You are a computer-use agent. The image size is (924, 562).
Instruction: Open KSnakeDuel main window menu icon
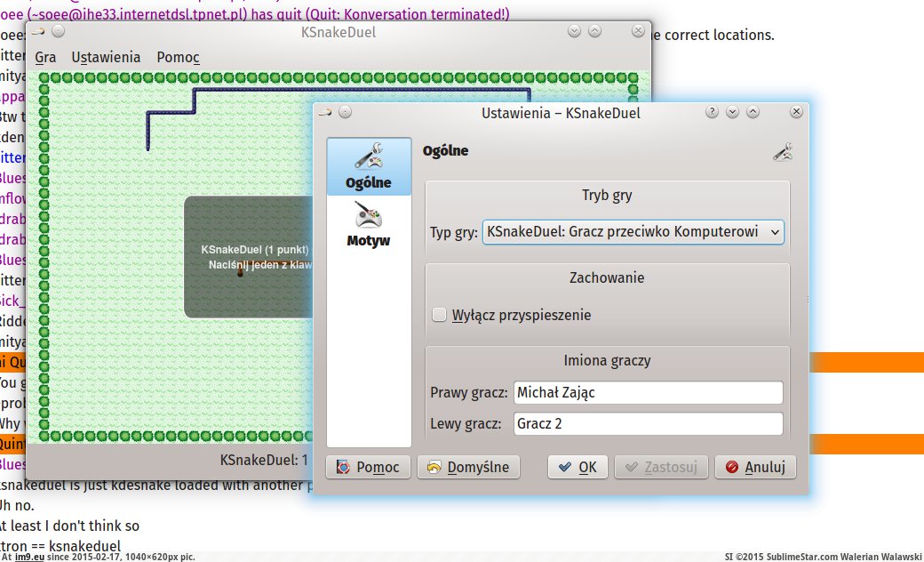pyautogui.click(x=37, y=31)
